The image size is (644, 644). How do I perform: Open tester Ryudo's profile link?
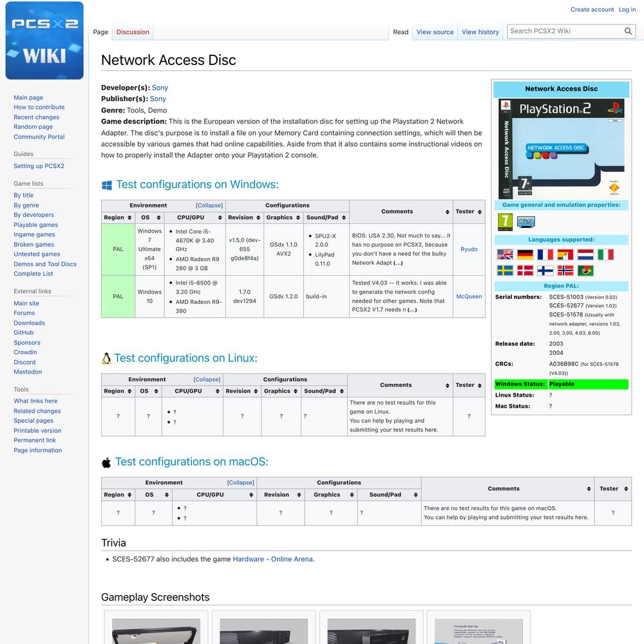[469, 249]
